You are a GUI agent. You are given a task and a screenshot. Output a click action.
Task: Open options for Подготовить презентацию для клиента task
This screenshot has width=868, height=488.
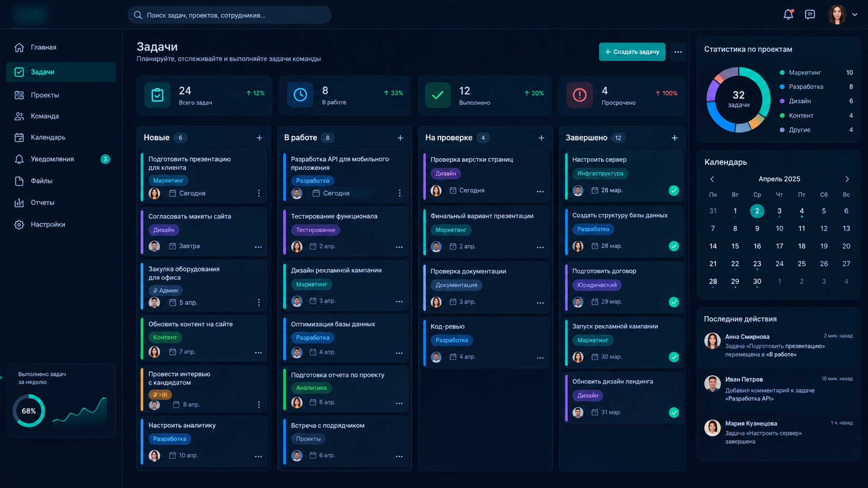coord(259,193)
